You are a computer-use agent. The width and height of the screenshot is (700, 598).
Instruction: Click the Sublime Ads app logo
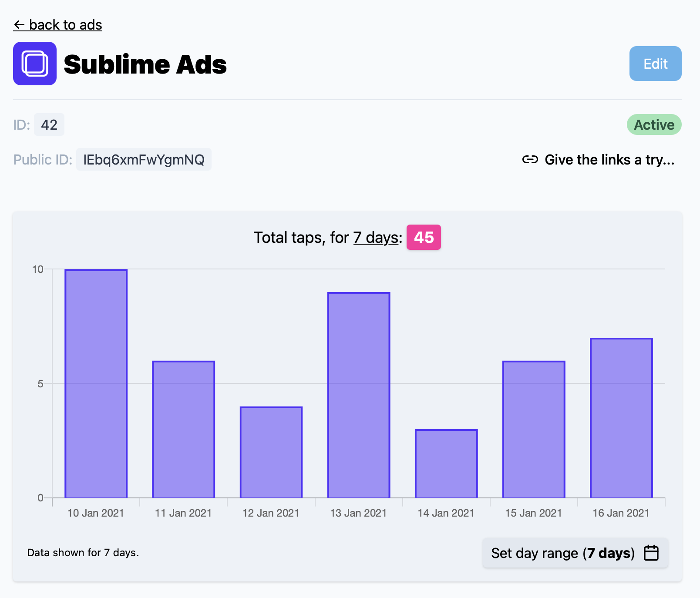point(35,64)
